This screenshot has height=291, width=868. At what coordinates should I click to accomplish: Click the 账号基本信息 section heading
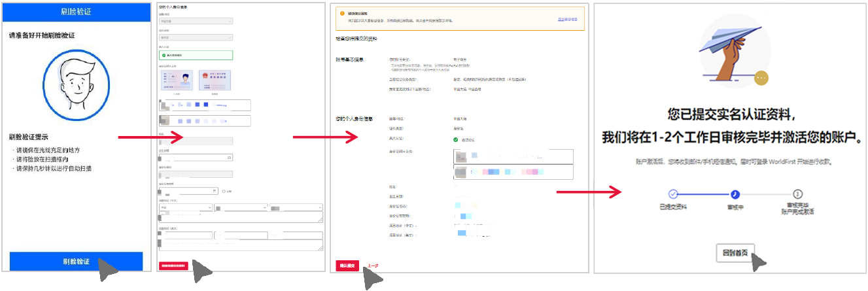(349, 60)
